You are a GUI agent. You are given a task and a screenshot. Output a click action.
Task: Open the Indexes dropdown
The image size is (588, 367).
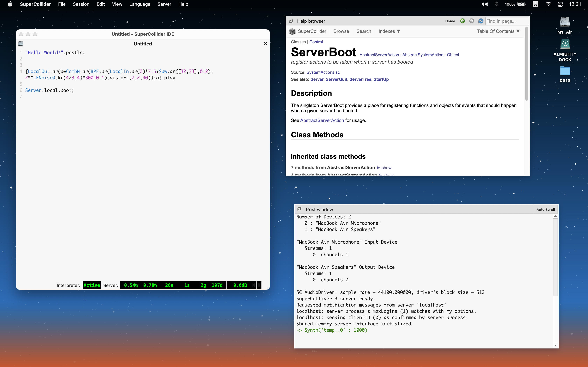pyautogui.click(x=389, y=31)
